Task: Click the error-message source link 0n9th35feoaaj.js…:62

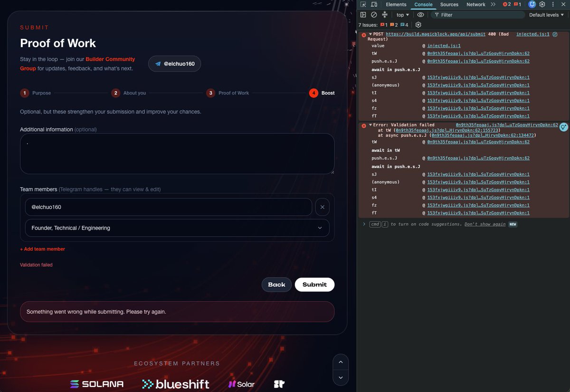Action: coord(507,125)
